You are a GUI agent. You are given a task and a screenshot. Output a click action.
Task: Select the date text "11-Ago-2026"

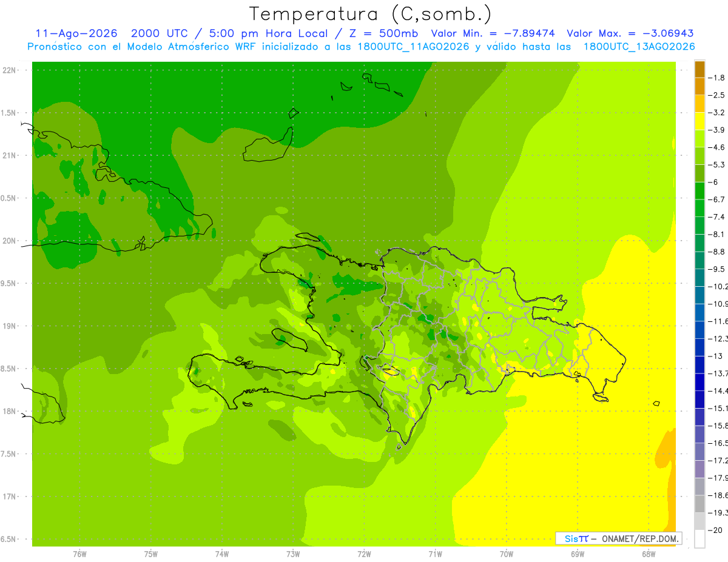pyautogui.click(x=76, y=33)
